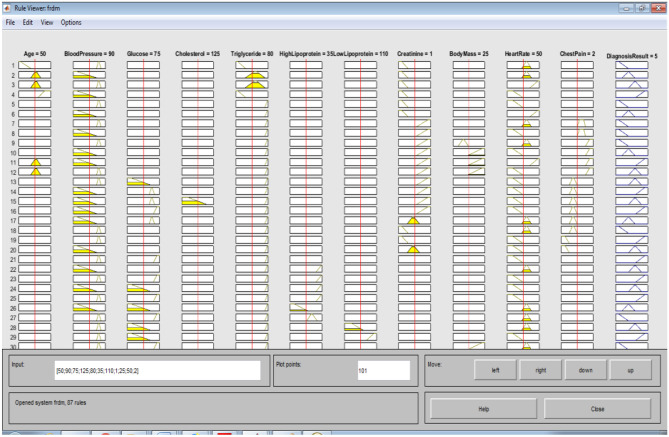Open the Edit menu
The height and width of the screenshot is (437, 669).
(x=28, y=22)
